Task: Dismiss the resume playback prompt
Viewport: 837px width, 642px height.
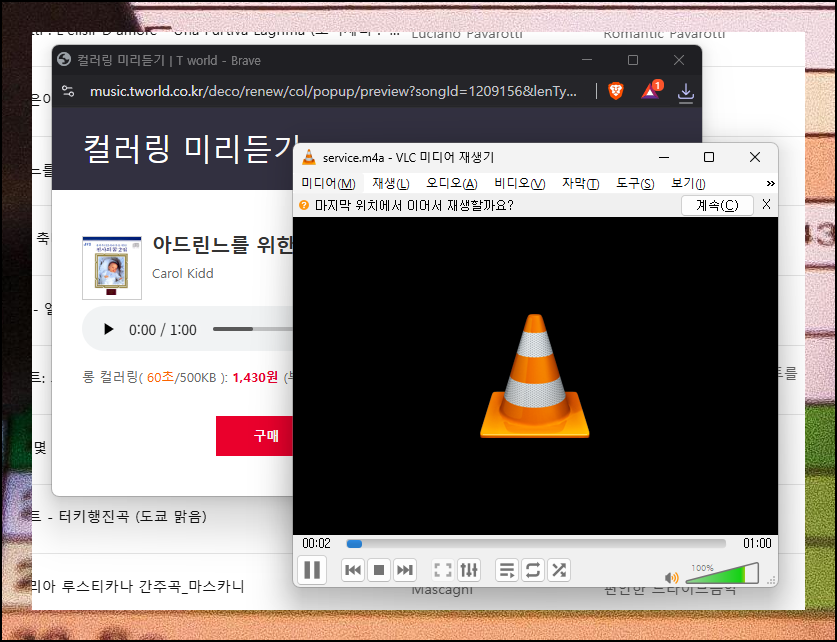Action: (766, 204)
